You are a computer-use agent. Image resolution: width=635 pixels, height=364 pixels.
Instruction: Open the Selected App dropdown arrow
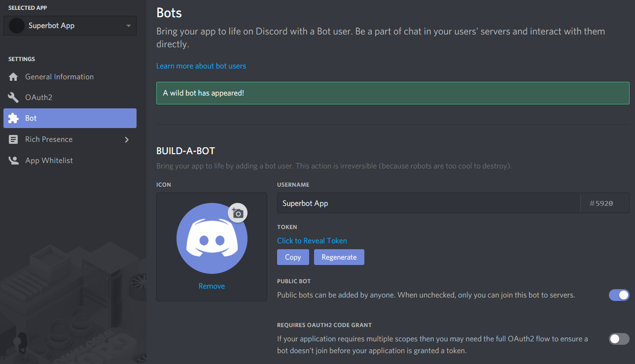[129, 26]
